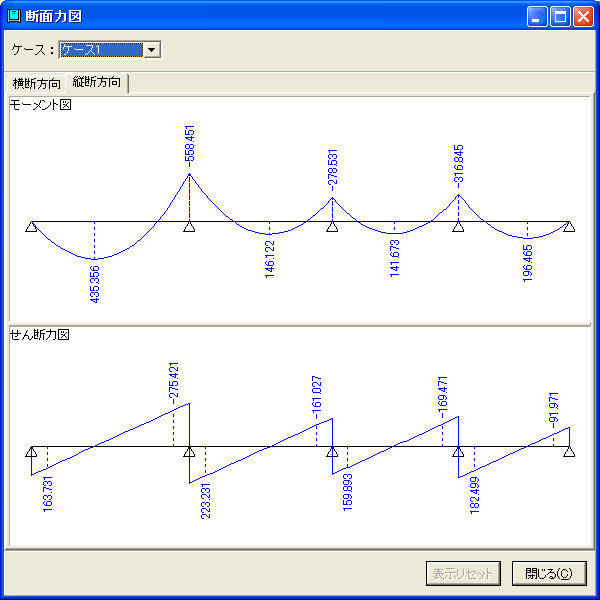This screenshot has width=600, height=600.
Task: Click the 表示リセット button
Action: (x=463, y=573)
